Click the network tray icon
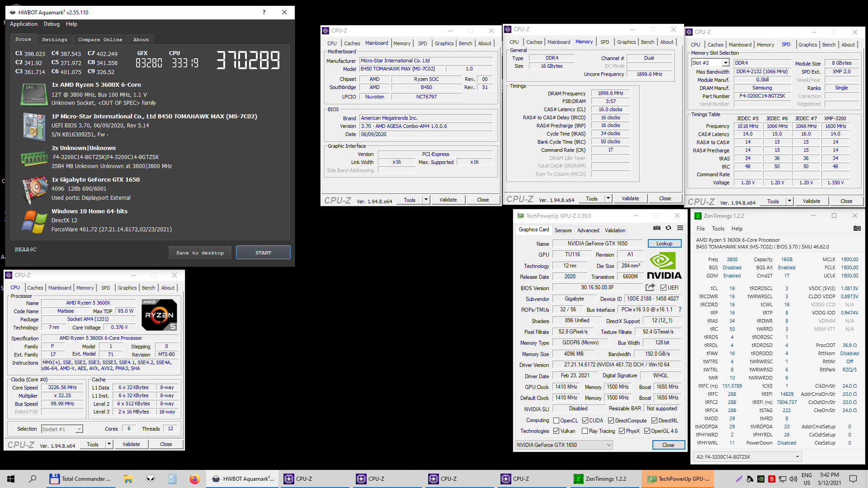Screen dimensions: 868x488 [x=783, y=479]
